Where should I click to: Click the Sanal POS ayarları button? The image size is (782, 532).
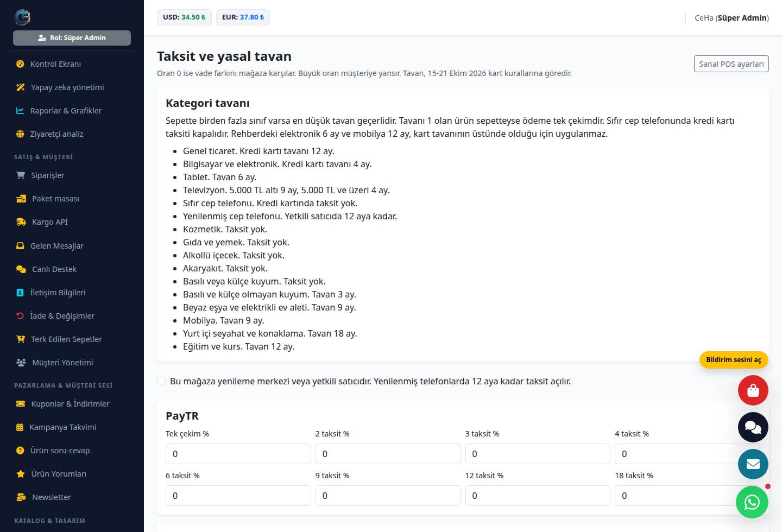click(731, 64)
